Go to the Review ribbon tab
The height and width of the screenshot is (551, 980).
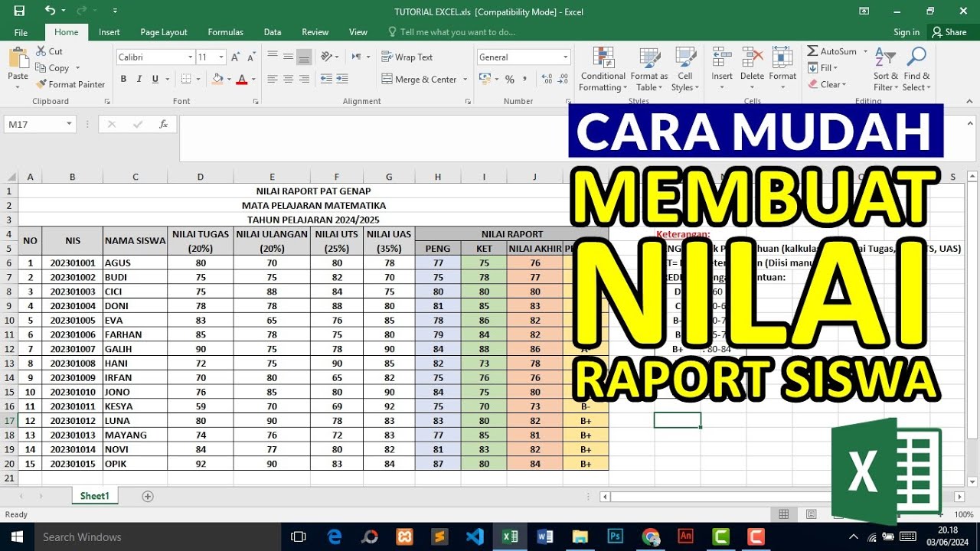pos(315,32)
